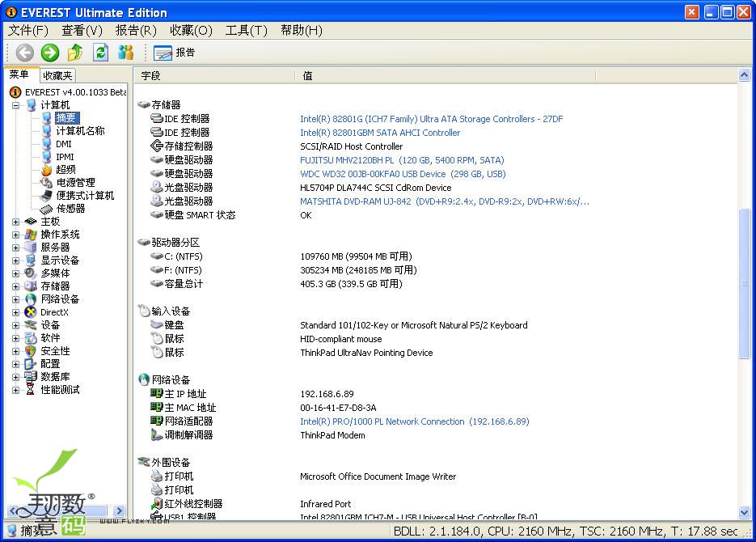The width and height of the screenshot is (756, 542).
Task: Expand the 操作系统 tree node
Action: pyautogui.click(x=15, y=235)
